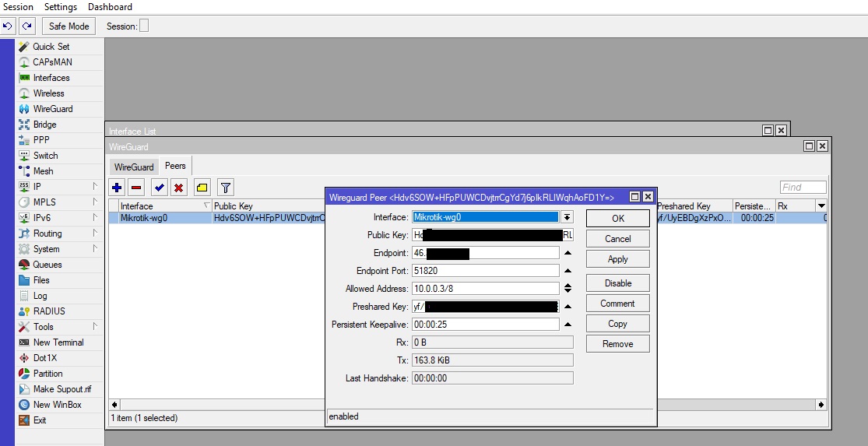Remove peer with red minus icon
The width and height of the screenshot is (868, 446).
click(136, 188)
